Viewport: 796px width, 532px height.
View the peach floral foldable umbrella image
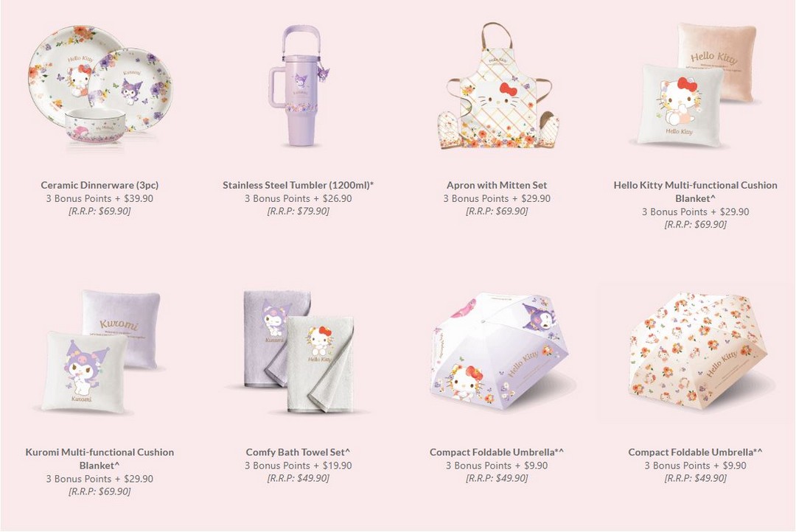(x=697, y=353)
